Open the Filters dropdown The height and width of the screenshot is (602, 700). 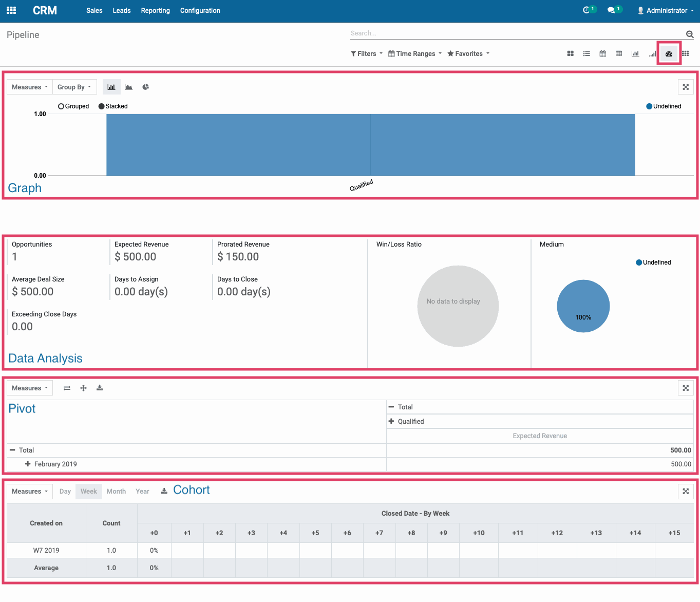(x=366, y=53)
